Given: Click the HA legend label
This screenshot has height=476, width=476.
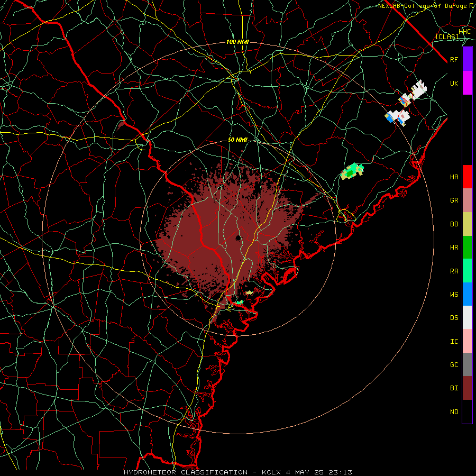Looking at the screenshot, I should click(x=454, y=177).
